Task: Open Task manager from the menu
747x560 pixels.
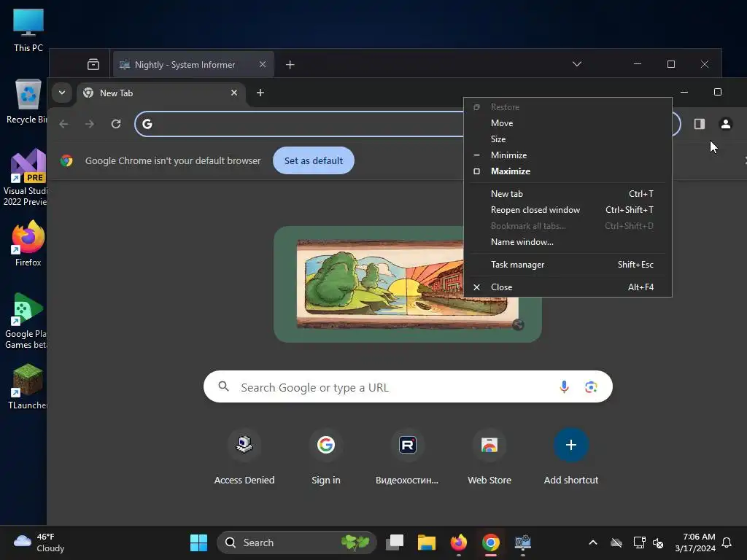Action: (x=568, y=265)
